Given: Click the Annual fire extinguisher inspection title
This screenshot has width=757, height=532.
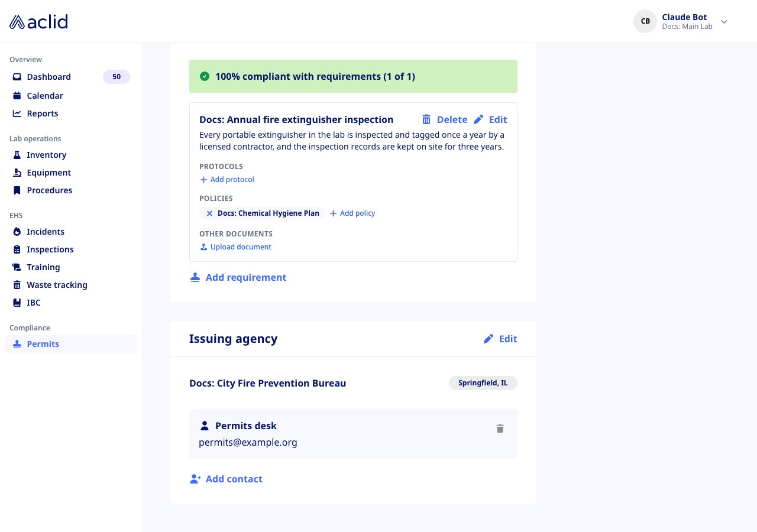Looking at the screenshot, I should (x=296, y=119).
